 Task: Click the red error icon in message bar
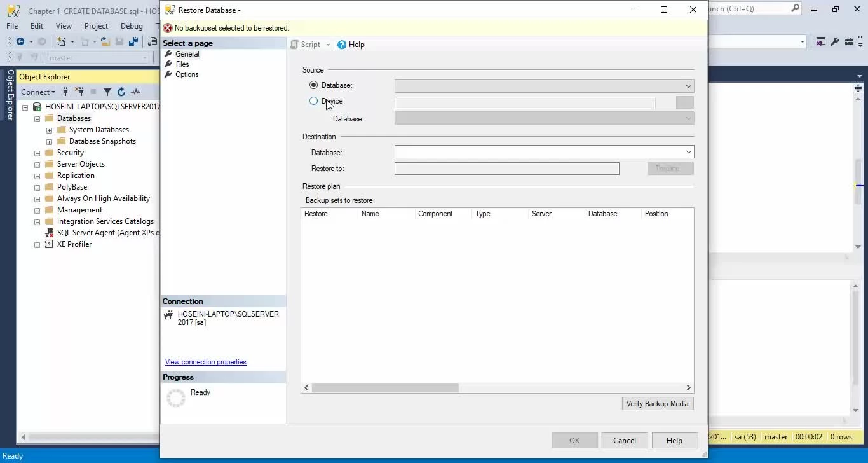[x=168, y=28]
